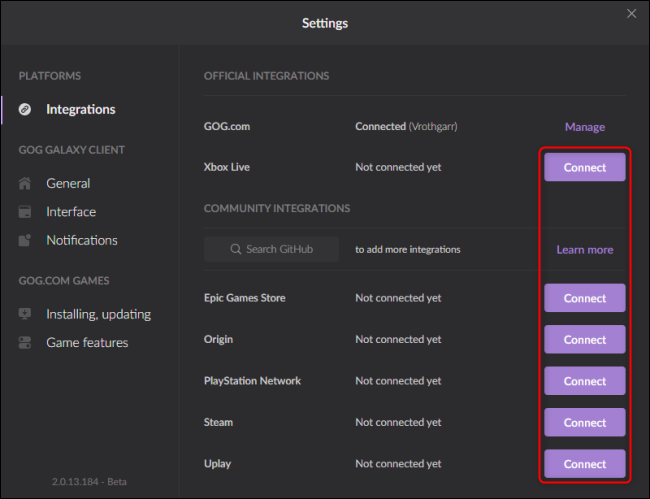Click the Installing, updating icon
Viewport: 650px width, 499px height.
coord(25,314)
